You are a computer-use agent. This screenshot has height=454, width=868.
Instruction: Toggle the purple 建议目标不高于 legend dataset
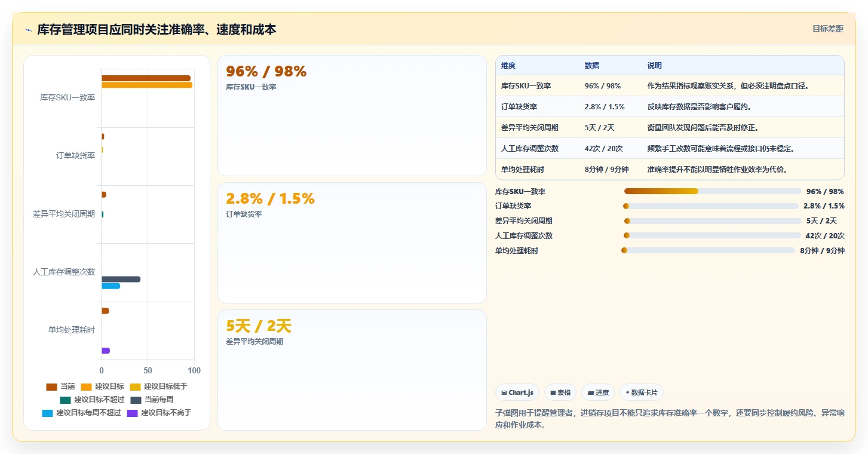(x=159, y=413)
